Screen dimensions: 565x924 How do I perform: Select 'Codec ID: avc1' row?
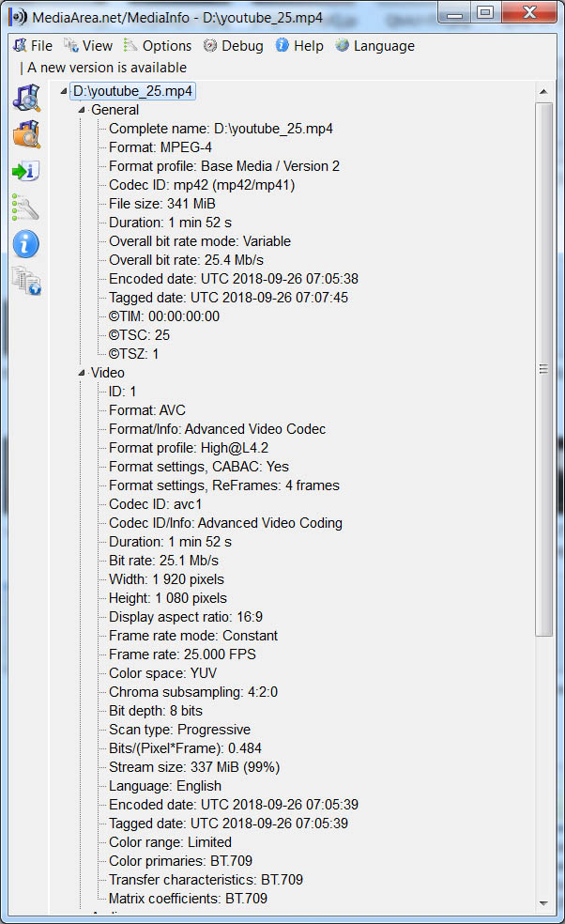(x=156, y=505)
